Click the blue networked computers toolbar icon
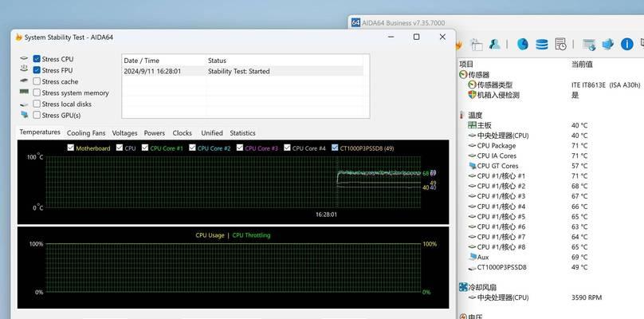The image size is (644, 319). (608, 44)
